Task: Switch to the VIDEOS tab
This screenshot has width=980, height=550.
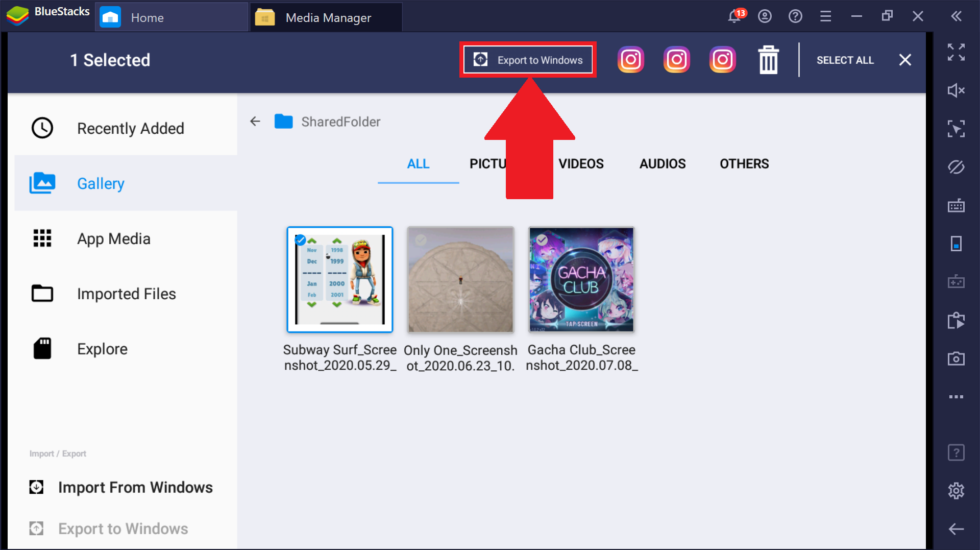Action: tap(581, 164)
